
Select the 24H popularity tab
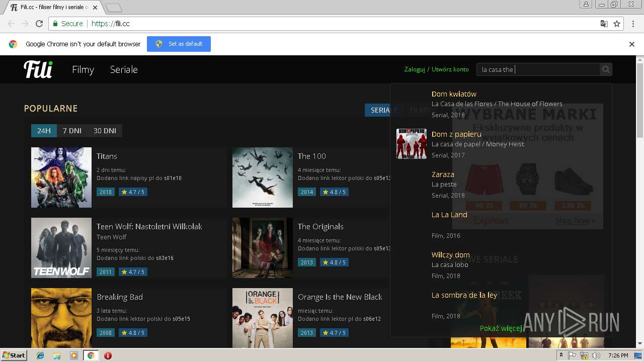tap(44, 131)
